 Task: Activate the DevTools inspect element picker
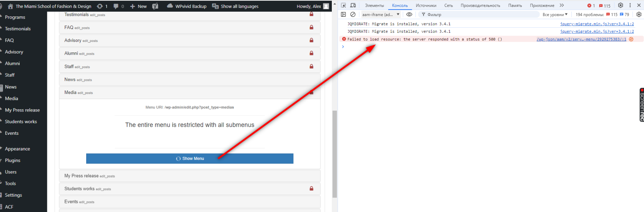[x=343, y=5]
